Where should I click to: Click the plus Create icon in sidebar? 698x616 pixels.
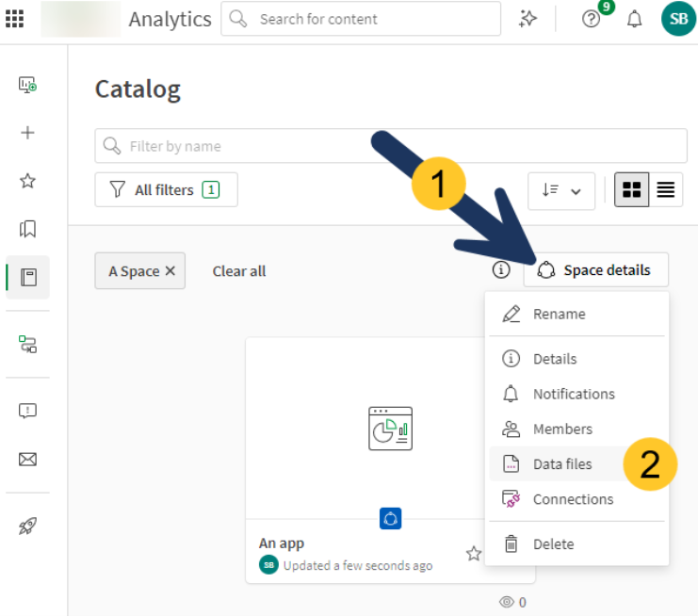27,133
